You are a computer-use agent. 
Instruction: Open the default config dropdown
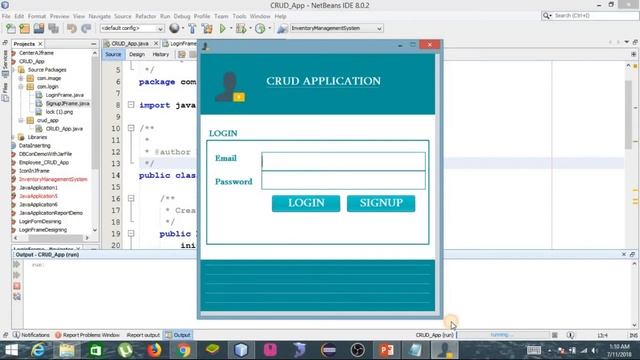132,28
